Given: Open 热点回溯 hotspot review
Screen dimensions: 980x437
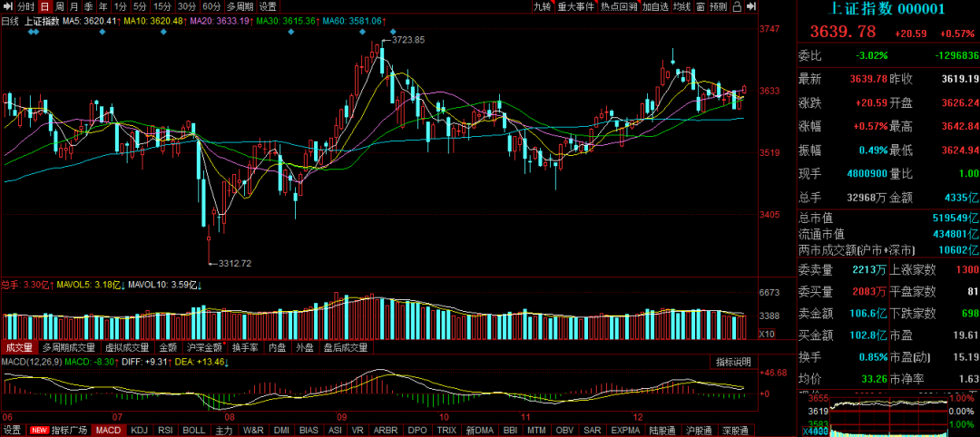Looking at the screenshot, I should pyautogui.click(x=619, y=7).
